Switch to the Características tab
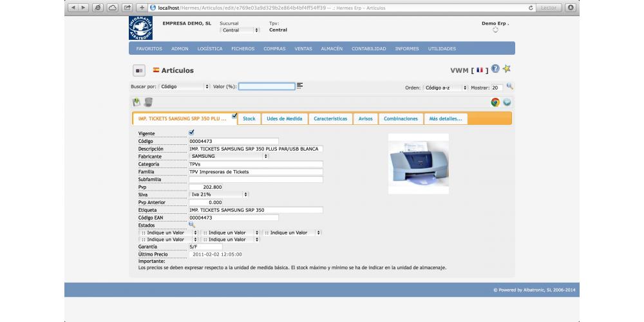Screen dimensions: 644x322 (330, 118)
